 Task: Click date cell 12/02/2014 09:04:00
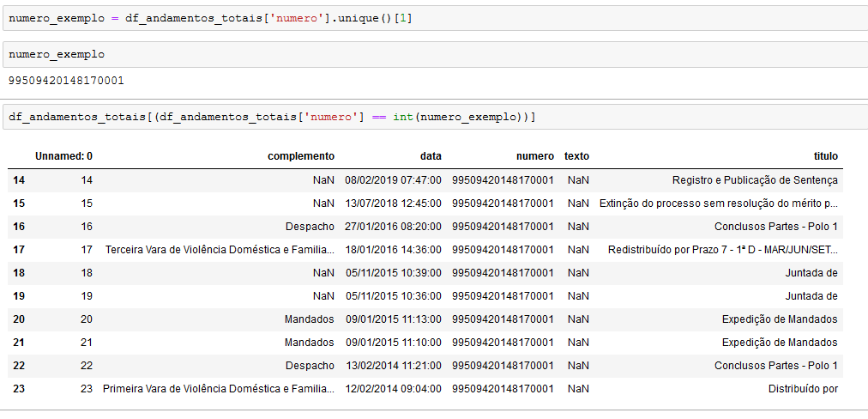pos(393,389)
